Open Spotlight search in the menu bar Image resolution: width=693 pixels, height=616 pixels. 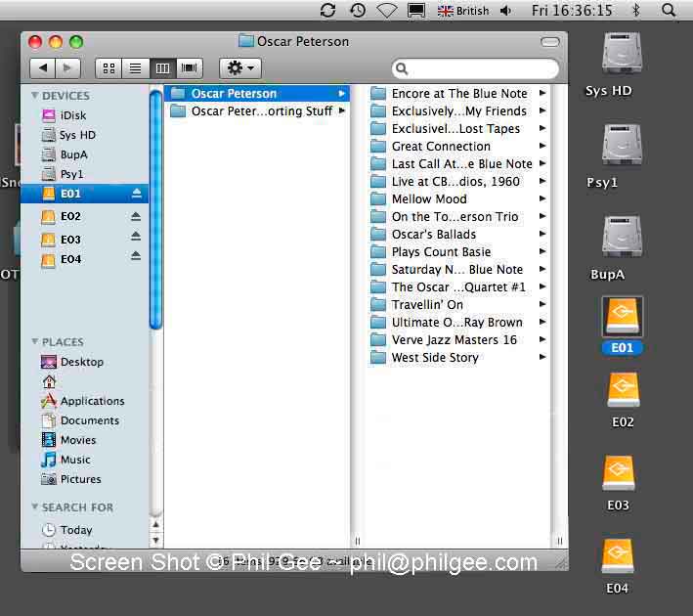[x=669, y=10]
